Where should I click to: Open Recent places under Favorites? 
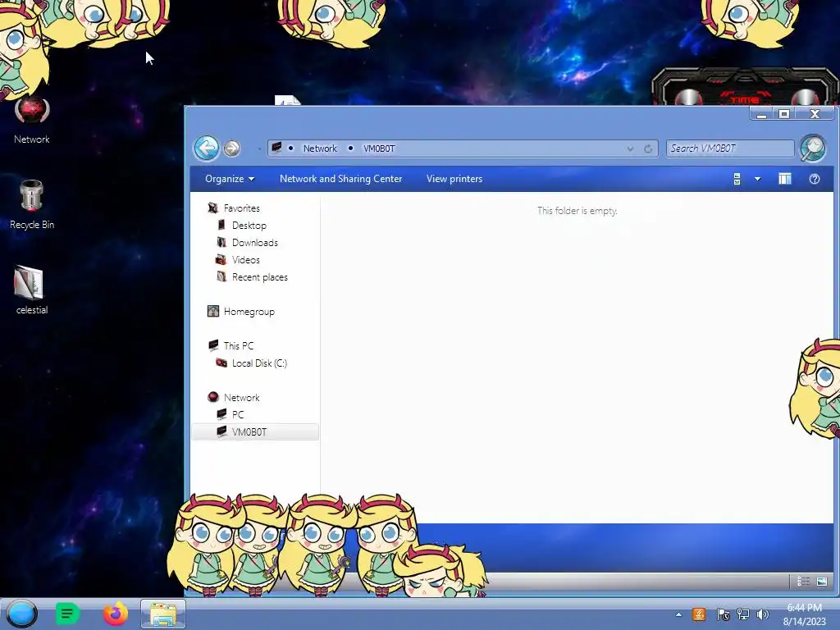pos(260,277)
